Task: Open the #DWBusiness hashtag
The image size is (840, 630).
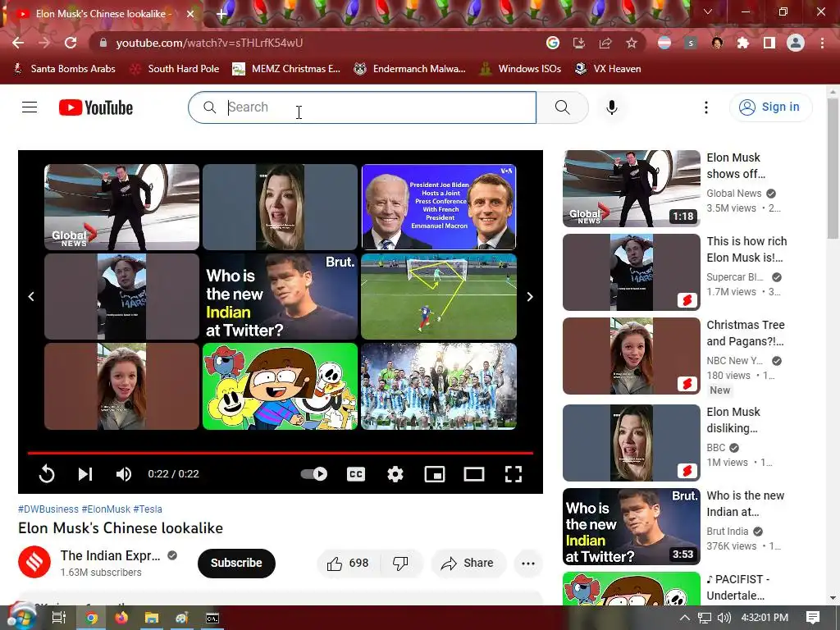Action: pyautogui.click(x=48, y=509)
